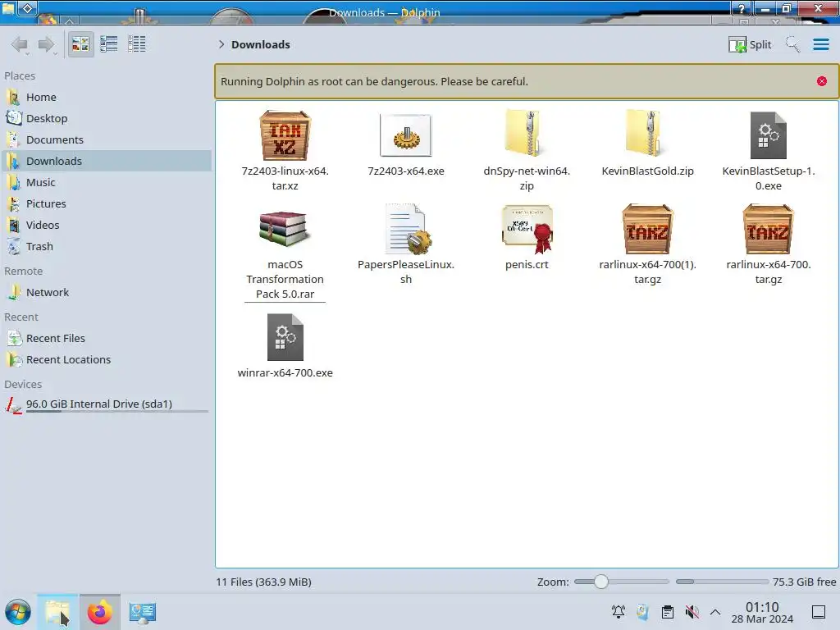This screenshot has width=840, height=630.
Task: Open Home in Places
Action: [106, 97]
